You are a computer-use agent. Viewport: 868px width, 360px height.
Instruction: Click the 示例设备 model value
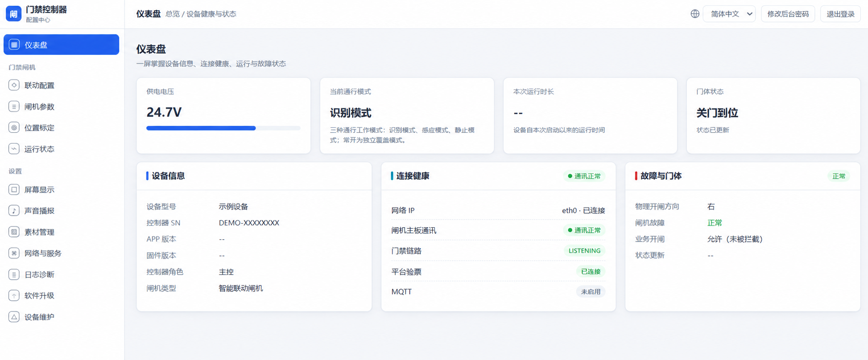233,207
